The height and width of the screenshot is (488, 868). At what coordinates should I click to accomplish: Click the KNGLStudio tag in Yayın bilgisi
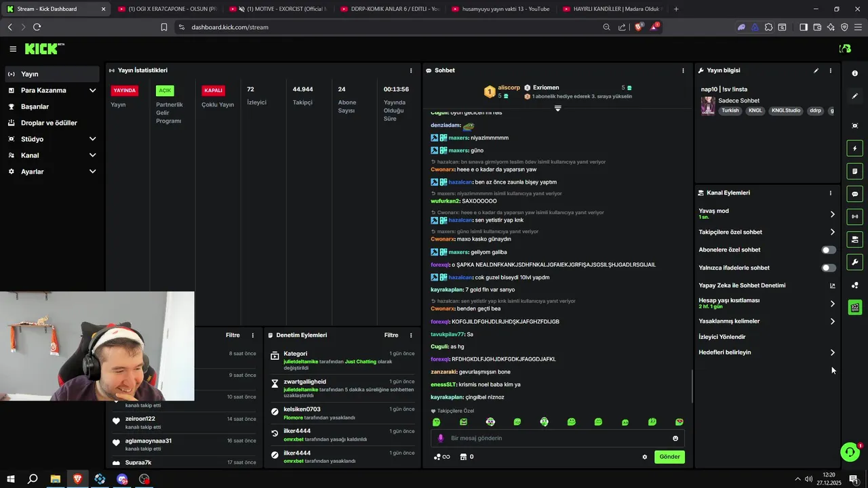pyautogui.click(x=786, y=110)
